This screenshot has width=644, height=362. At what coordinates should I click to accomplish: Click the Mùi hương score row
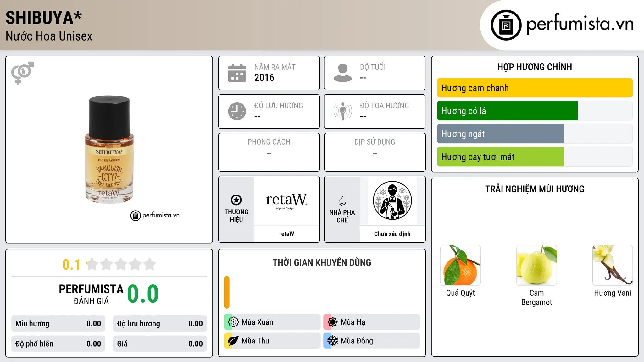pos(58,324)
